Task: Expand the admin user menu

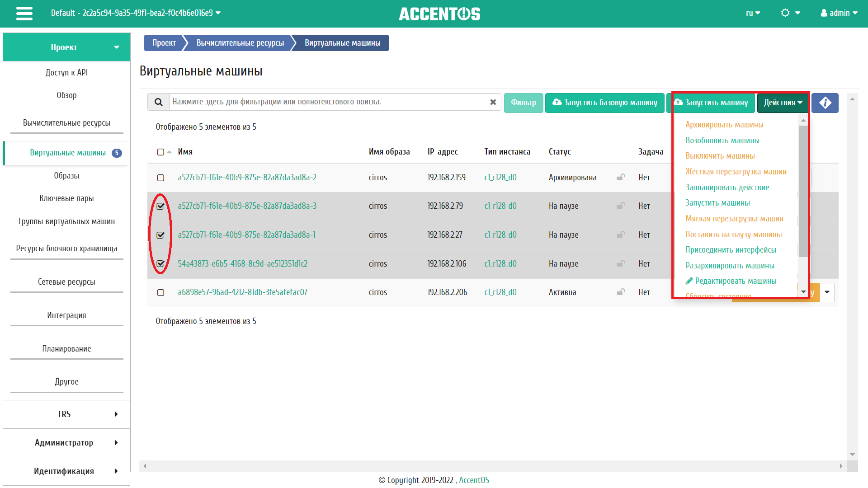Action: pos(839,13)
